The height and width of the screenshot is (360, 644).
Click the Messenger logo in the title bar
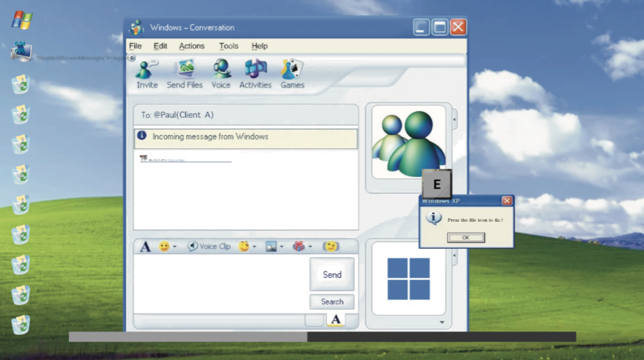tap(136, 28)
